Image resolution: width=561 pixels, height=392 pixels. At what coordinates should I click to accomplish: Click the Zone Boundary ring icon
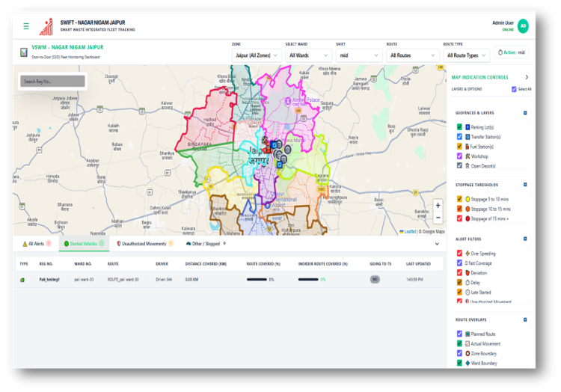467,353
